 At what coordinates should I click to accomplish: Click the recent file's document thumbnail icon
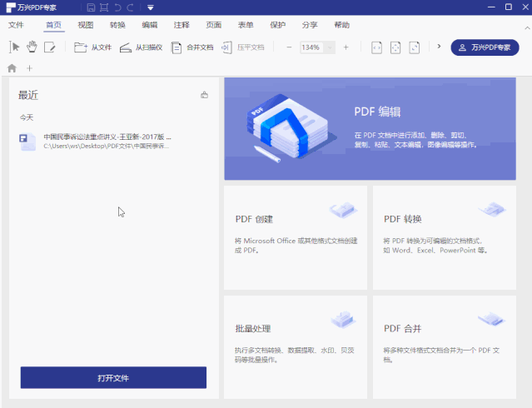click(x=27, y=142)
